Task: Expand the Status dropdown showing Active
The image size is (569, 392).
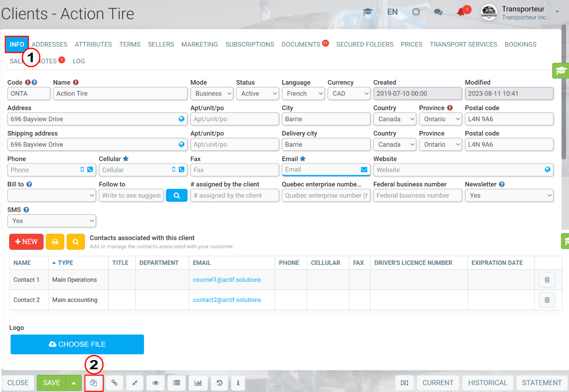Action: (257, 94)
